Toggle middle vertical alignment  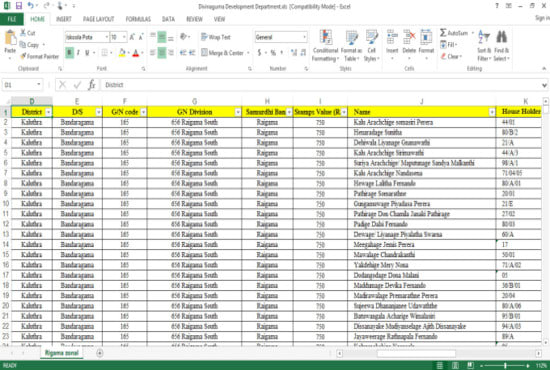[x=162, y=37]
